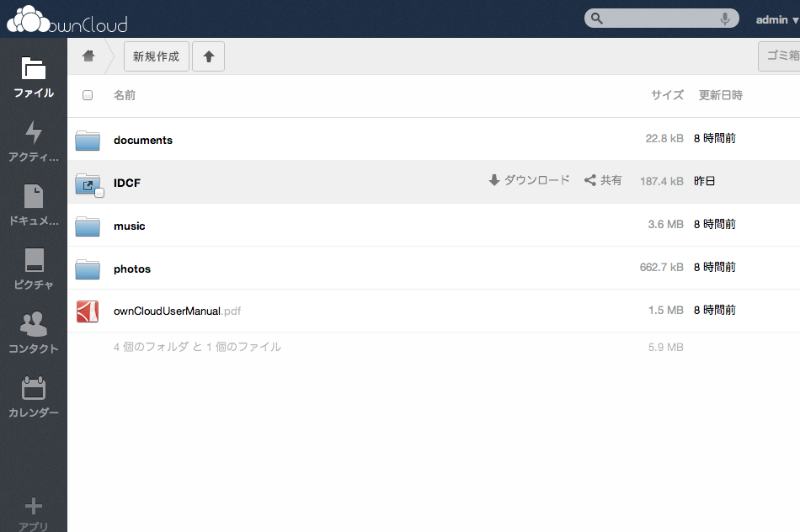This screenshot has height=532, width=800.
Task: Sort by 更新日時 column header
Action: pos(720,95)
